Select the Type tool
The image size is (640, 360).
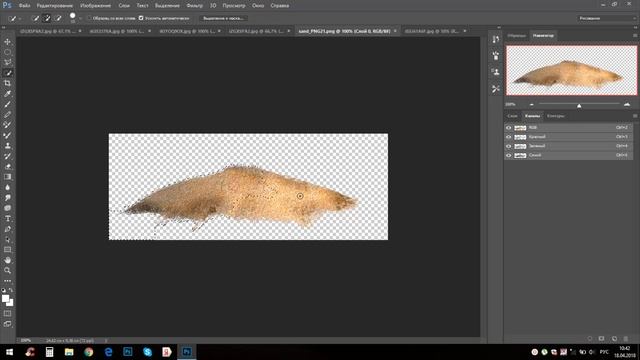(7, 218)
